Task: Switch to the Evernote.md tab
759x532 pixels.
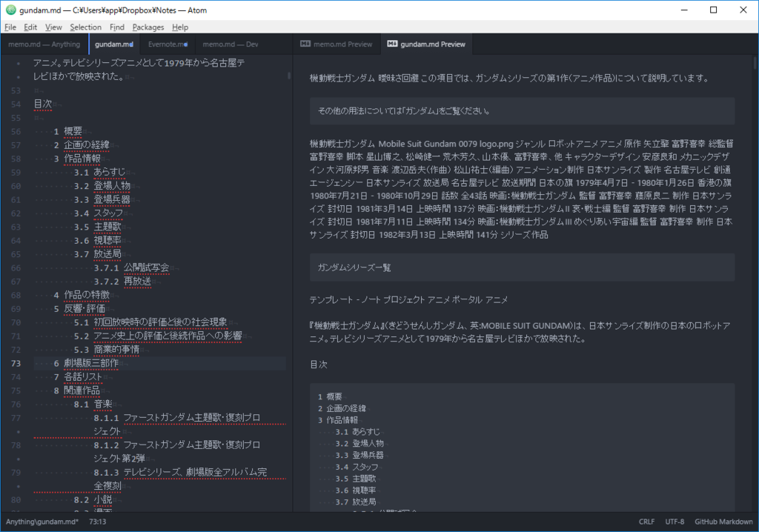Action: tap(167, 44)
